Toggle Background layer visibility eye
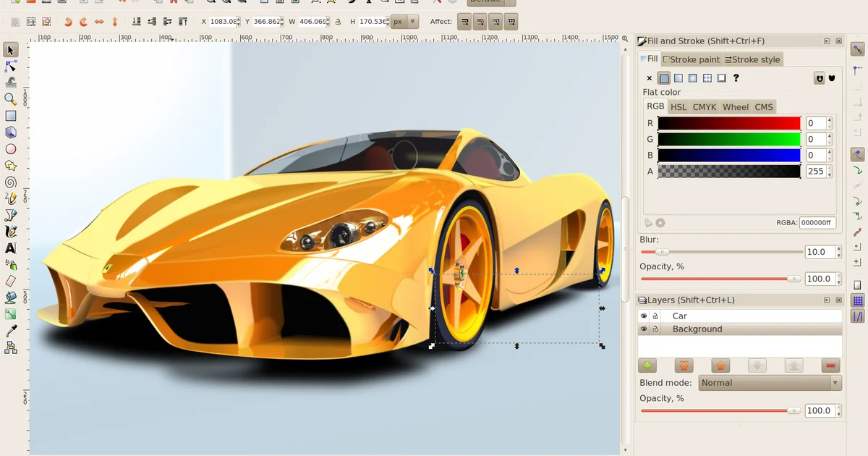This screenshot has height=456, width=868. coord(643,329)
